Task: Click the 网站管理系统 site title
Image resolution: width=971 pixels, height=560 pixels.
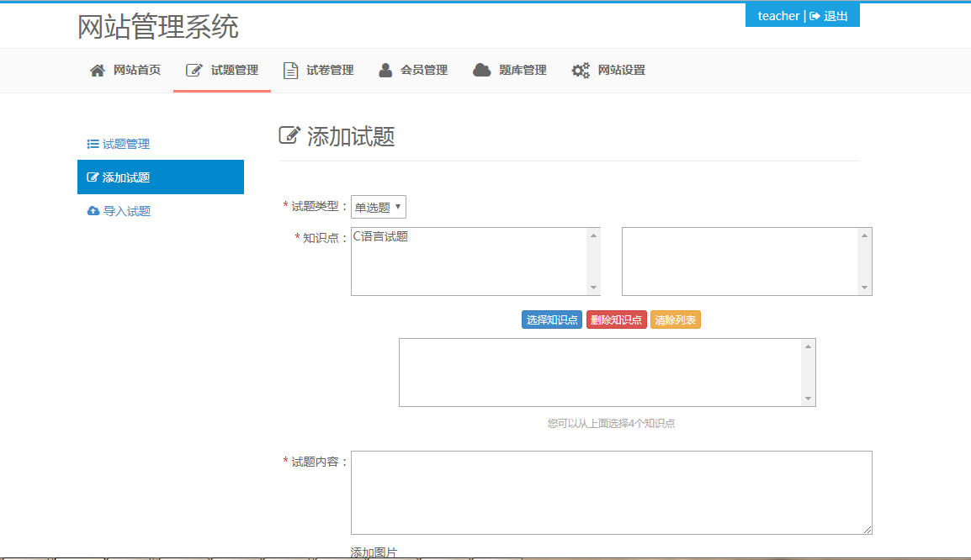Action: [x=158, y=27]
